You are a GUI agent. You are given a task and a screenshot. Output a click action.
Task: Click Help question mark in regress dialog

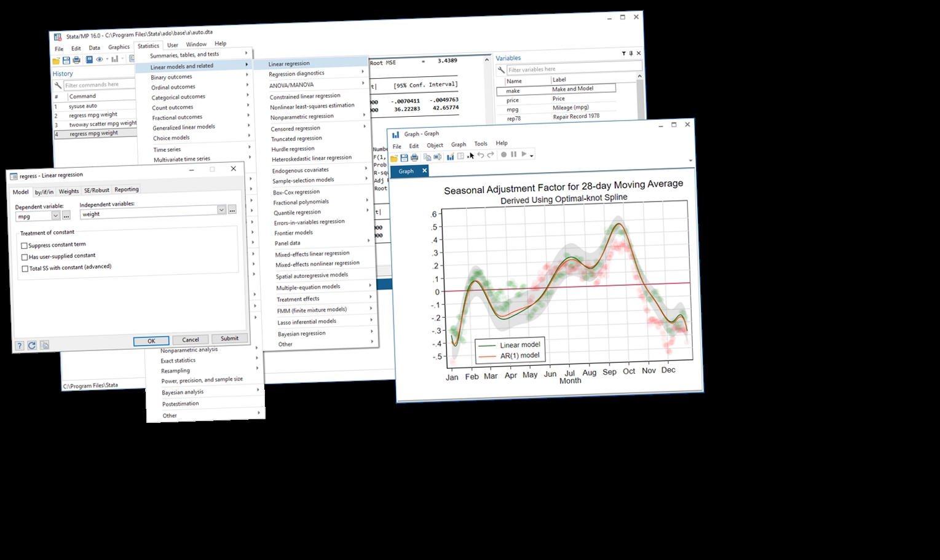(20, 346)
